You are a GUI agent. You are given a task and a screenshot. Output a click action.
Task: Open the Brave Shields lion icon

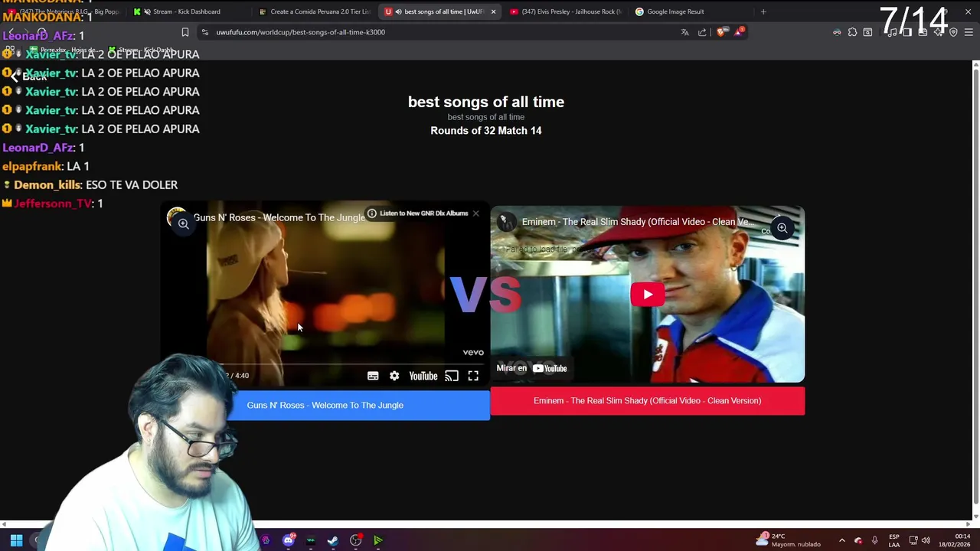pos(721,32)
